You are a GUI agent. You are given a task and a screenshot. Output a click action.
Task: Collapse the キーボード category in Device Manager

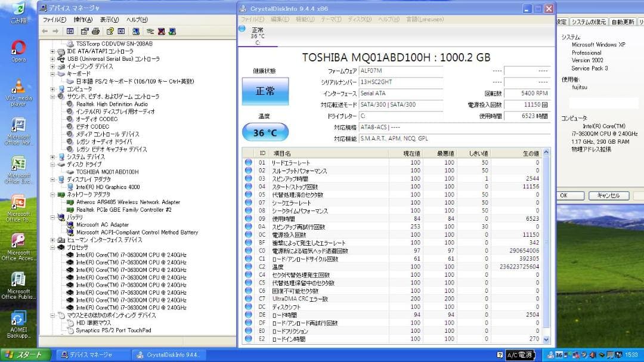click(54, 73)
